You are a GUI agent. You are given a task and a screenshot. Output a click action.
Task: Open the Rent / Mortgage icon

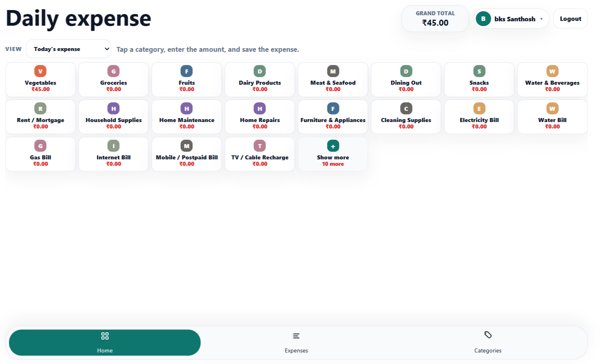click(40, 108)
